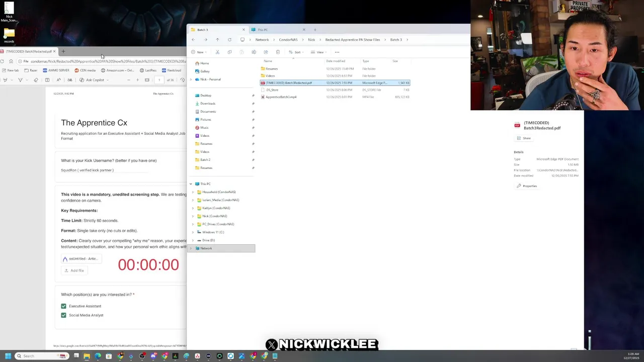Viewport: 644px width, 362px height.
Task: Expand Household (CondorNAS) drive in tree
Action: [x=193, y=192]
